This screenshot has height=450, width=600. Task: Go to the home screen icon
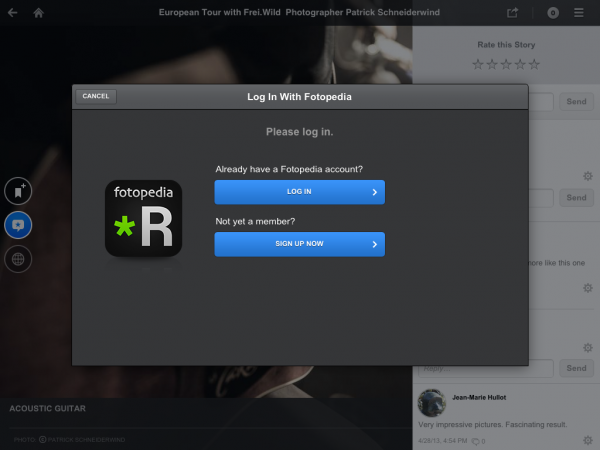pos(38,13)
